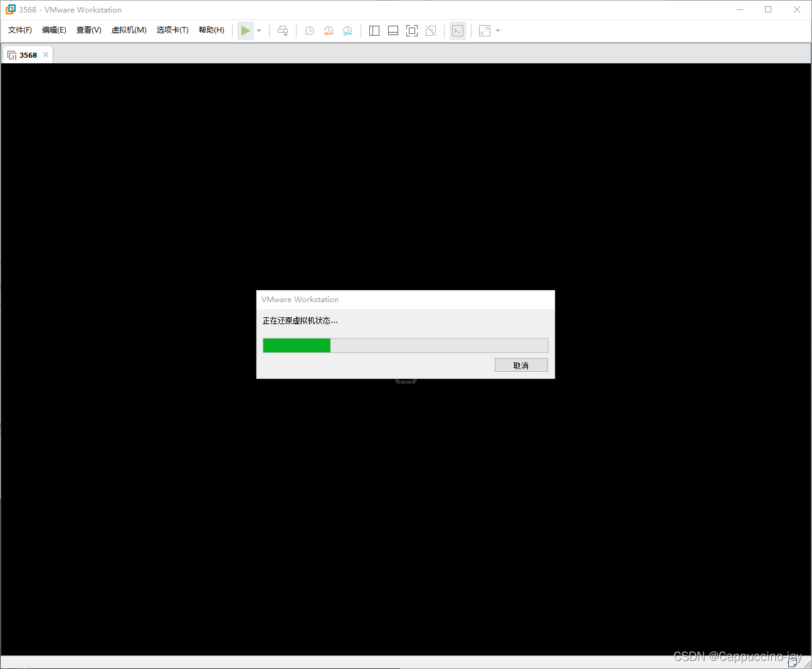Open the 帮助(H) menu

(211, 30)
